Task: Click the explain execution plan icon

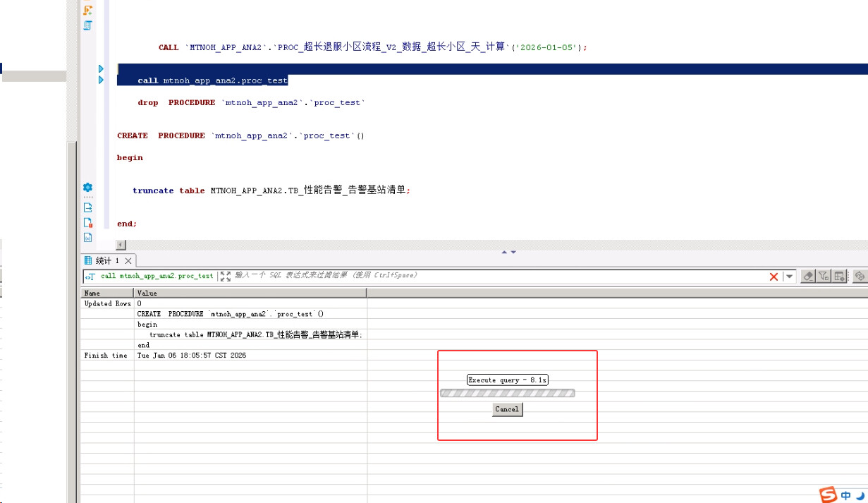Action: pyautogui.click(x=87, y=25)
